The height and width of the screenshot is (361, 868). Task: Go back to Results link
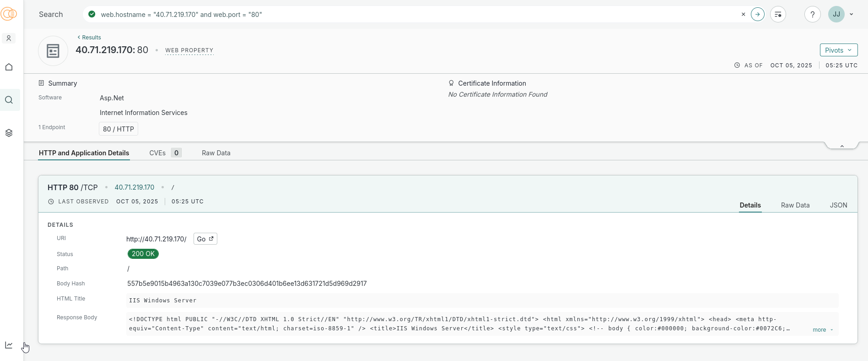(x=89, y=38)
